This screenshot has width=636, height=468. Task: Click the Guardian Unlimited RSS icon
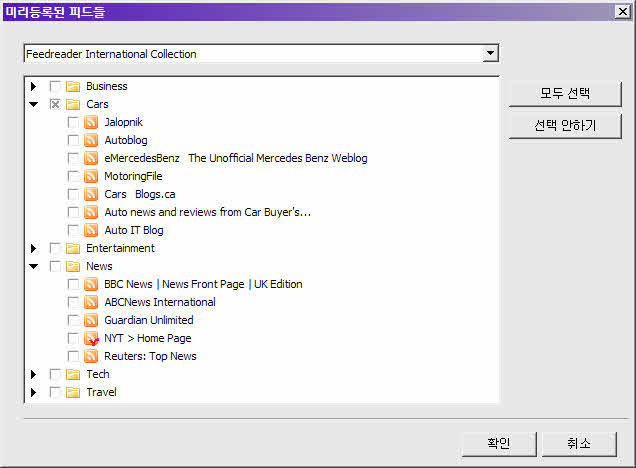[x=91, y=320]
